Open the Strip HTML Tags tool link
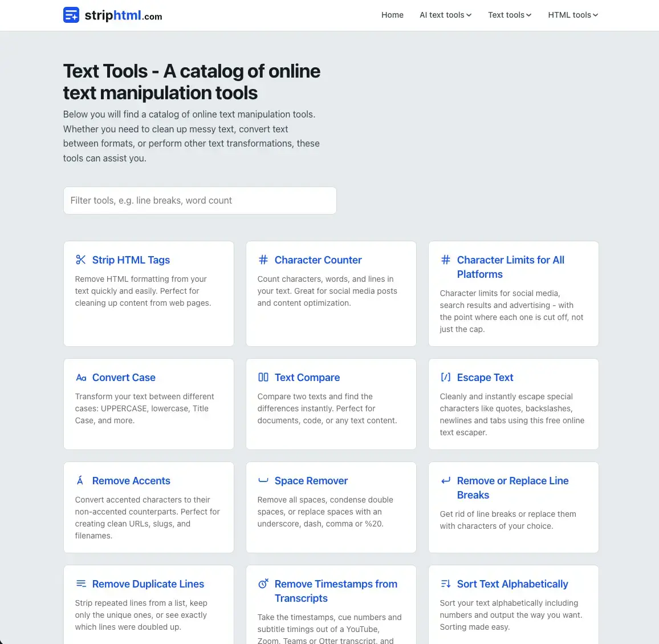Image resolution: width=659 pixels, height=644 pixels. (131, 260)
